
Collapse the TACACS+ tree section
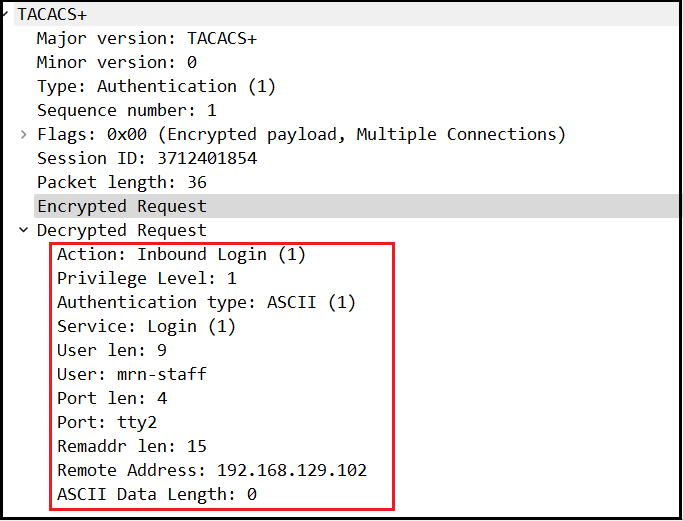pos(6,14)
